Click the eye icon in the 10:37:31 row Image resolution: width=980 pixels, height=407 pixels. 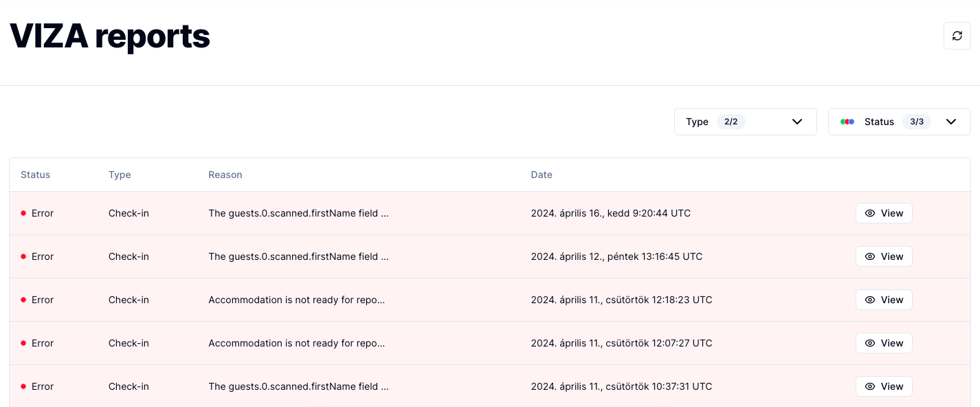pos(870,386)
